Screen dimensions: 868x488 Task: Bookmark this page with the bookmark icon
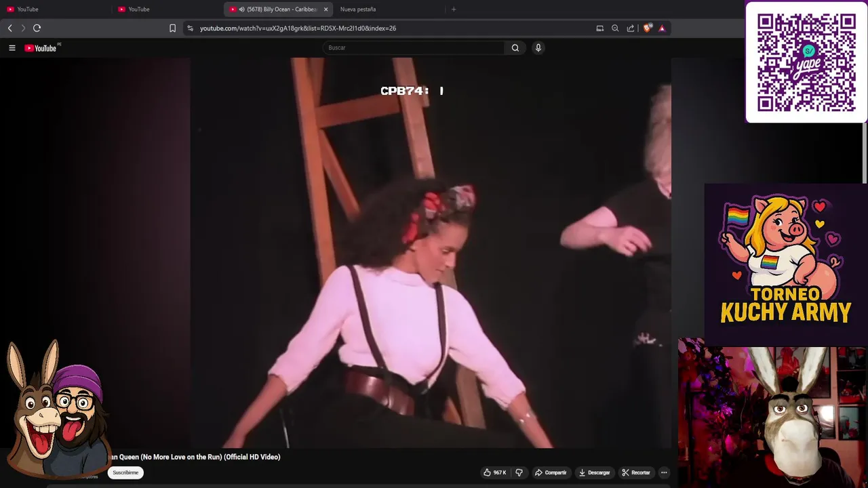click(x=172, y=28)
